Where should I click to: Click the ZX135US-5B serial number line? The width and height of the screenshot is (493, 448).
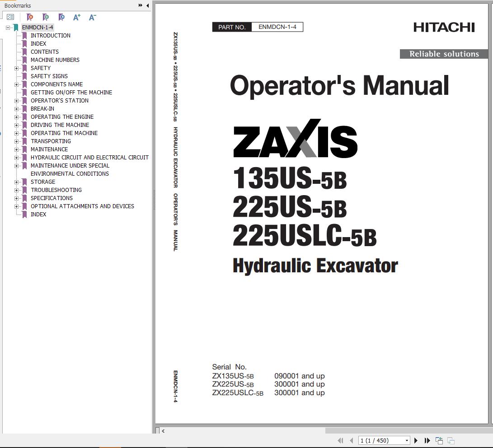click(268, 376)
